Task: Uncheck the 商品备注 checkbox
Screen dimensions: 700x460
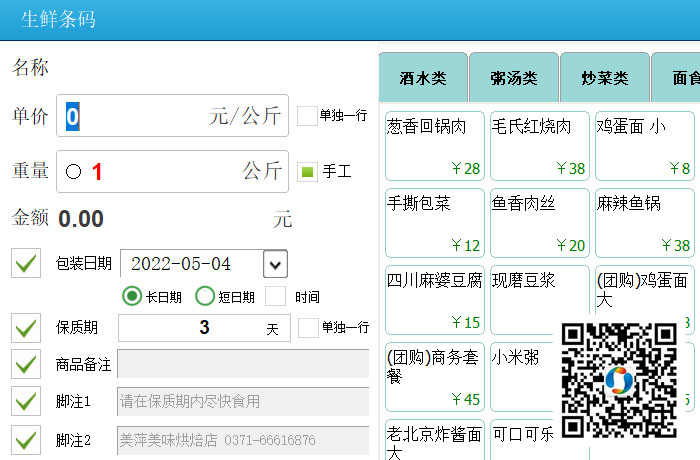Action: [x=27, y=364]
